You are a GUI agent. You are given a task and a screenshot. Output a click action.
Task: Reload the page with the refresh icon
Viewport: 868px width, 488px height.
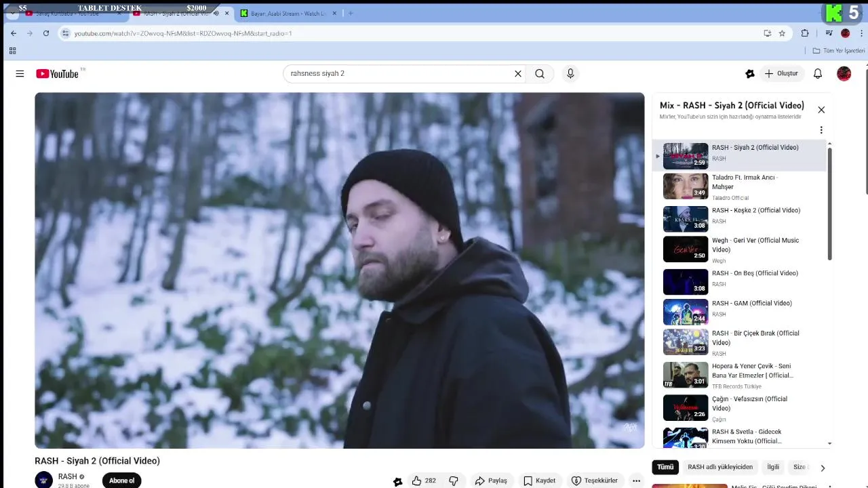[x=46, y=33]
